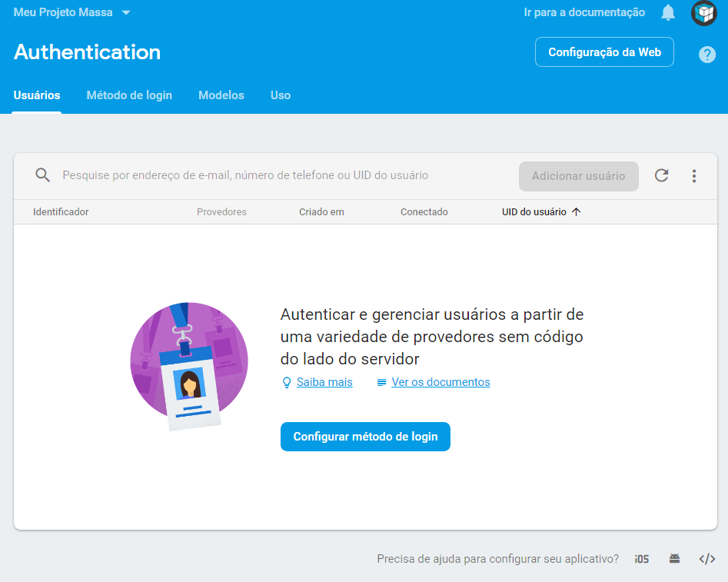Sort by the Conectado column

tap(424, 211)
